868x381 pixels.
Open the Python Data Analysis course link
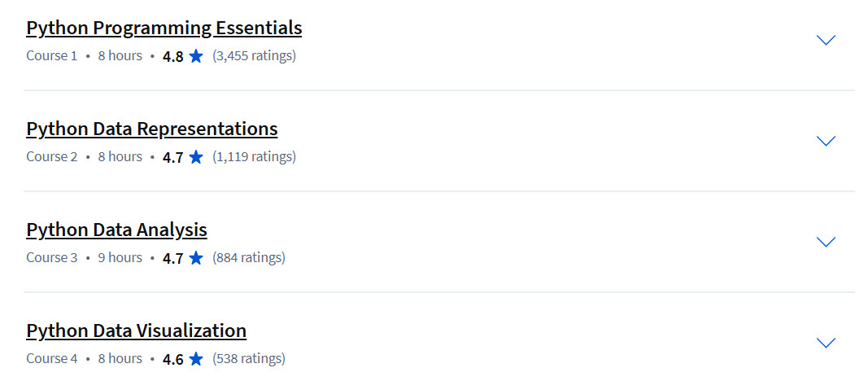coord(116,230)
